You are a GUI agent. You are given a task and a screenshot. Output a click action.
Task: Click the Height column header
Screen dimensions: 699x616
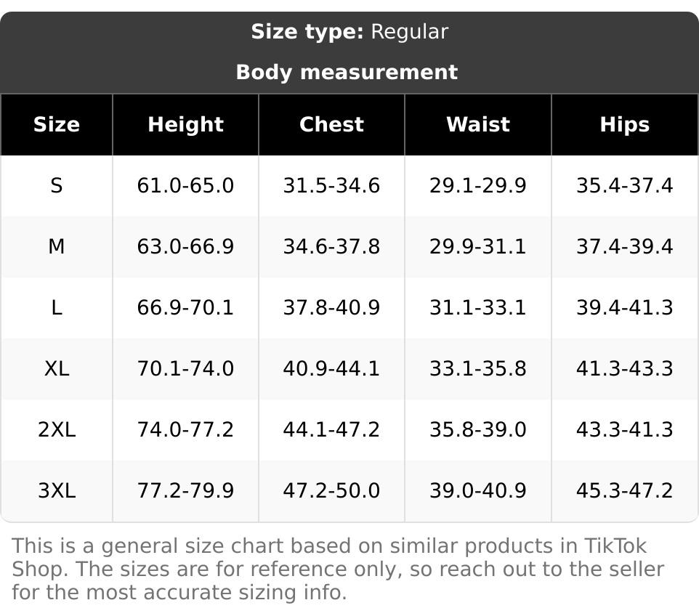pos(185,124)
